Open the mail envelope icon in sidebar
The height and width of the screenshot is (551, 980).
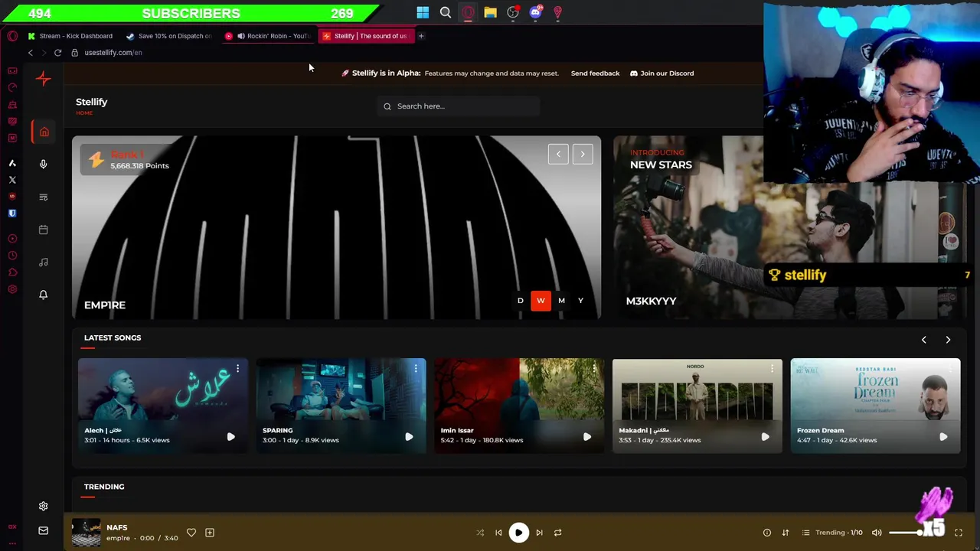point(44,530)
